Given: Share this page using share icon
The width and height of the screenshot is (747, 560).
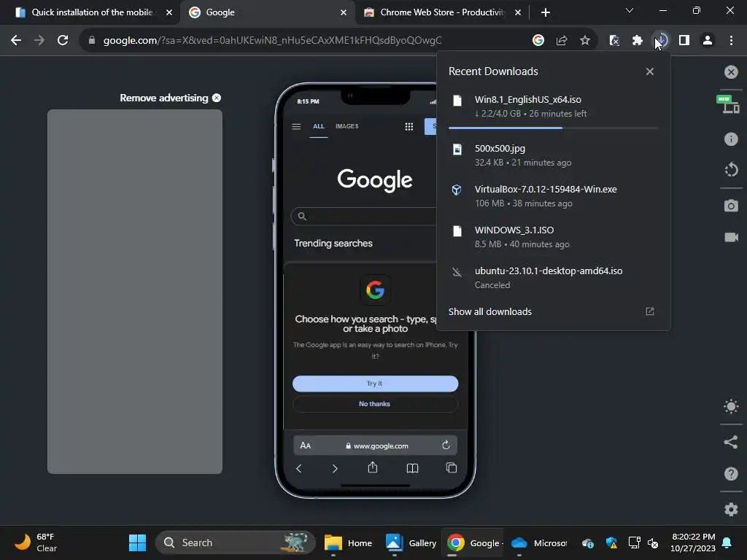Looking at the screenshot, I should tap(562, 41).
